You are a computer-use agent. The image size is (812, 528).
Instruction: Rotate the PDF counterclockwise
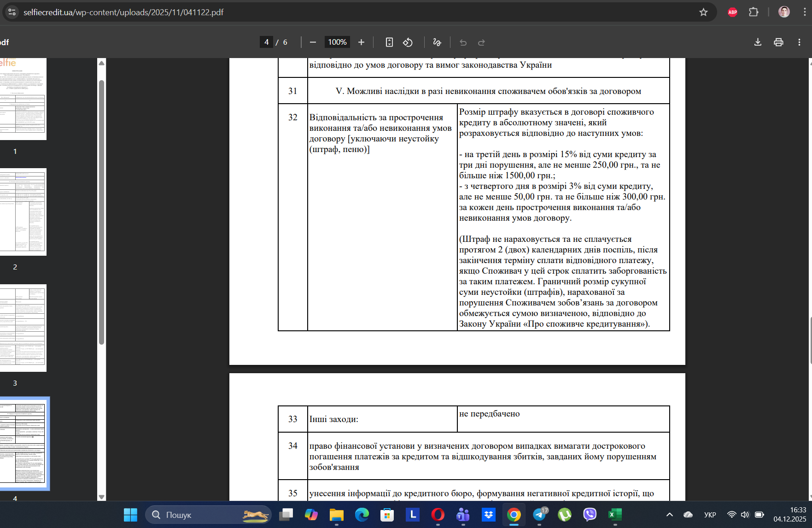[408, 42]
